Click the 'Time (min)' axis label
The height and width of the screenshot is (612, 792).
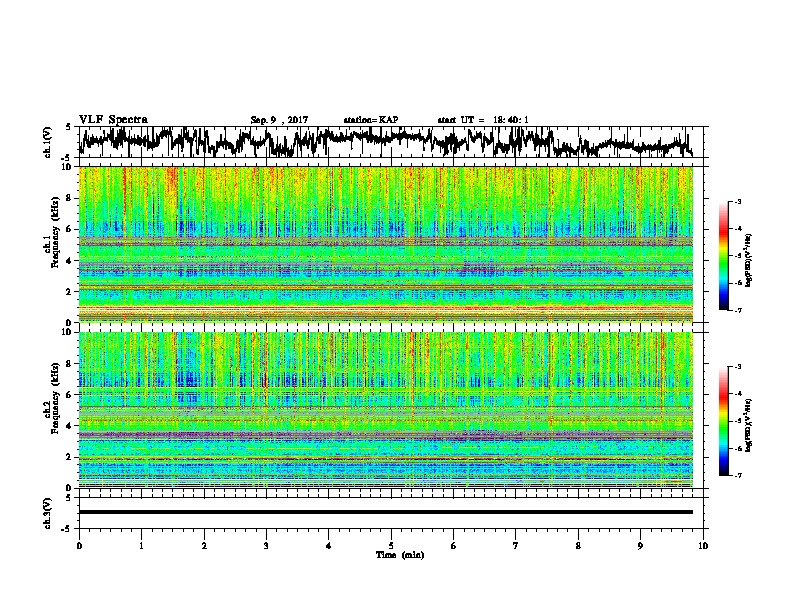tap(400, 555)
